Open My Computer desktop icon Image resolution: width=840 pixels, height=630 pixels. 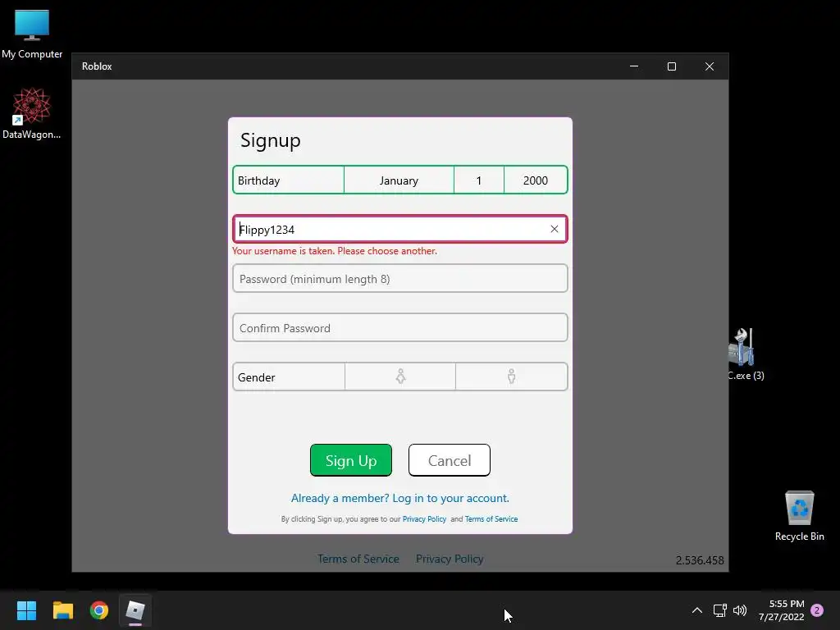tap(32, 34)
